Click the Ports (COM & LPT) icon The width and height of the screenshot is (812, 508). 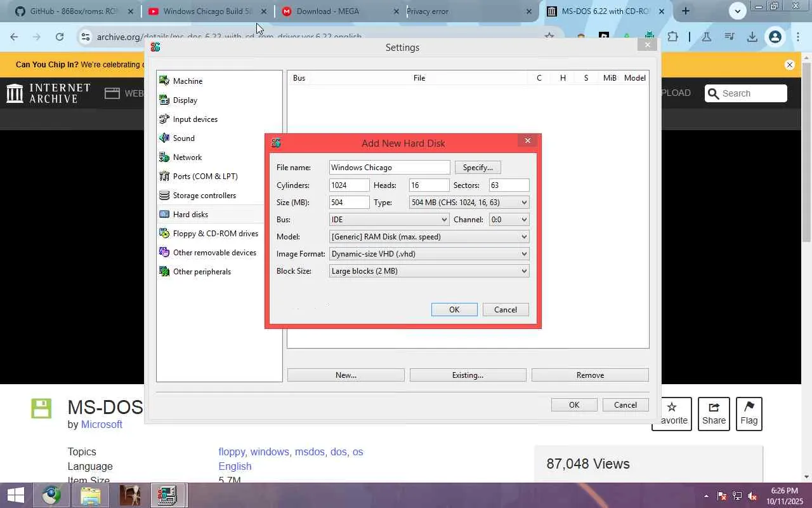point(164,176)
